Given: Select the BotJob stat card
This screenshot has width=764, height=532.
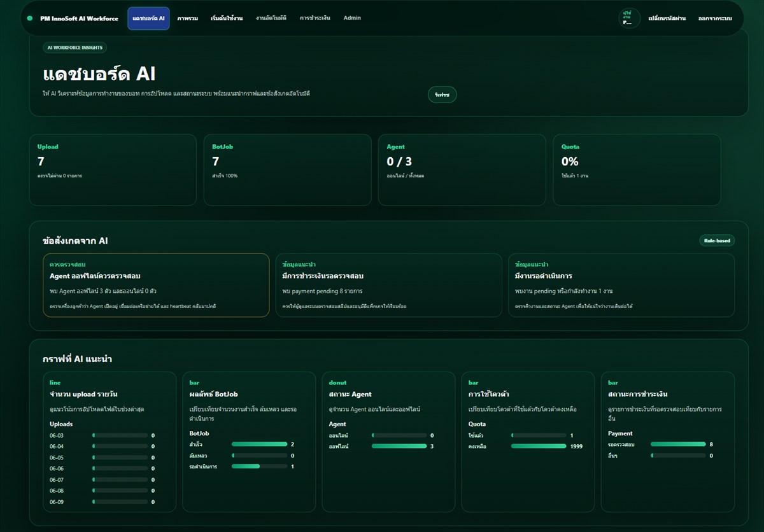Looking at the screenshot, I should tap(287, 170).
